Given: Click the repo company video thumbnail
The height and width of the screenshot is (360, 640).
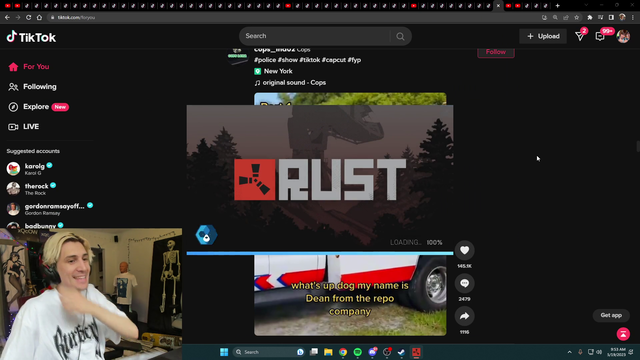Looking at the screenshot, I should pos(350,295).
